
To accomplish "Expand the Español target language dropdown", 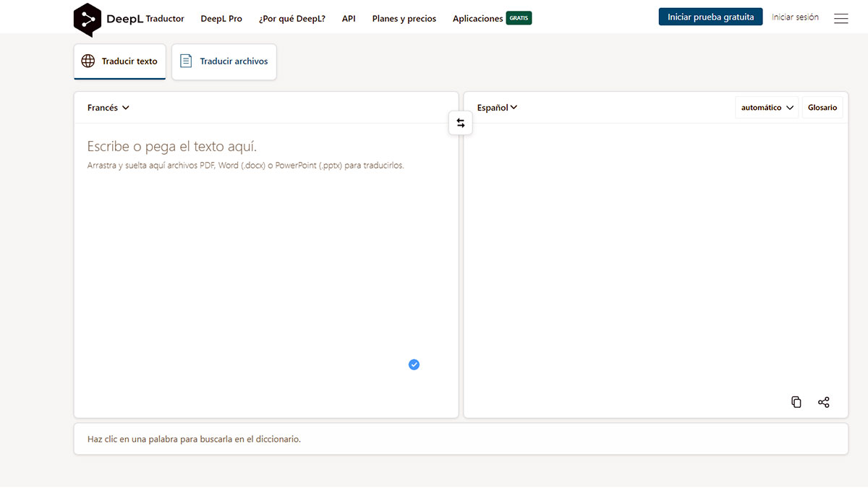I will point(498,108).
